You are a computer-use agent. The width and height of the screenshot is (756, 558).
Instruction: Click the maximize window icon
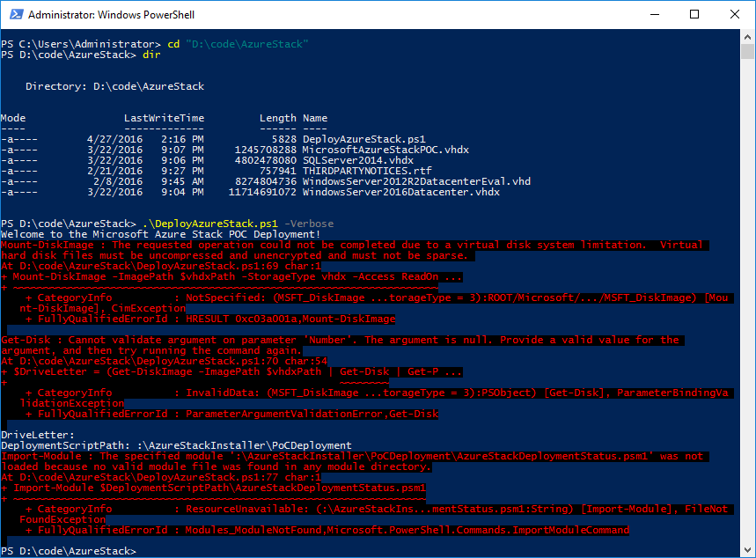pyautogui.click(x=694, y=14)
